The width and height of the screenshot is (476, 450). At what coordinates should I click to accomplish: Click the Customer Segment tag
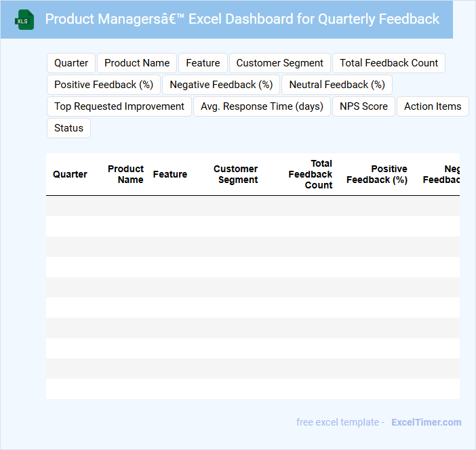(279, 63)
